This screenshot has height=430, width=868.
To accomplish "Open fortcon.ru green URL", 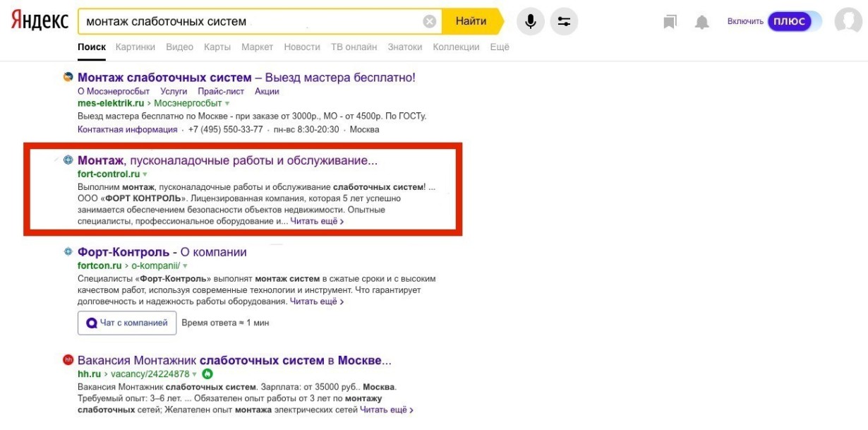I will pos(100,265).
